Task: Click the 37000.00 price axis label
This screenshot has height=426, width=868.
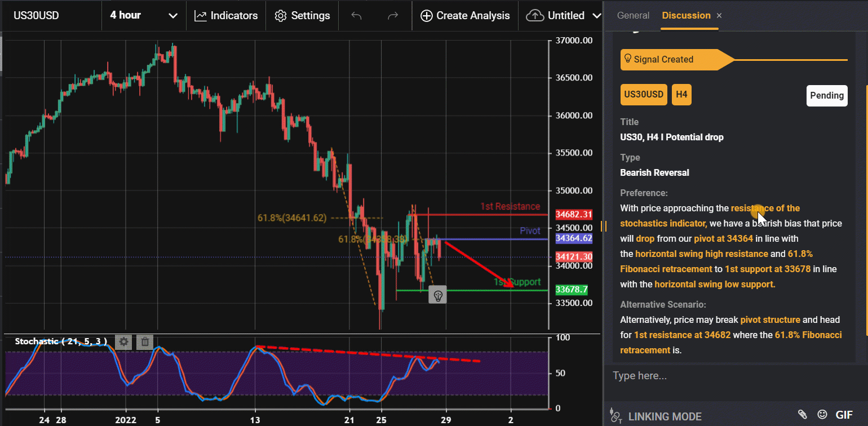Action: (x=574, y=41)
